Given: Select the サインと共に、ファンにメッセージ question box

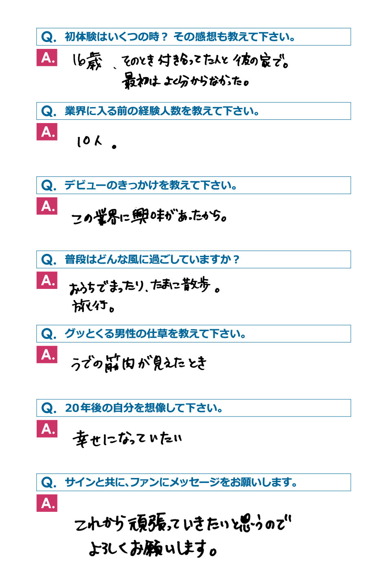Looking at the screenshot, I should pos(193,482).
